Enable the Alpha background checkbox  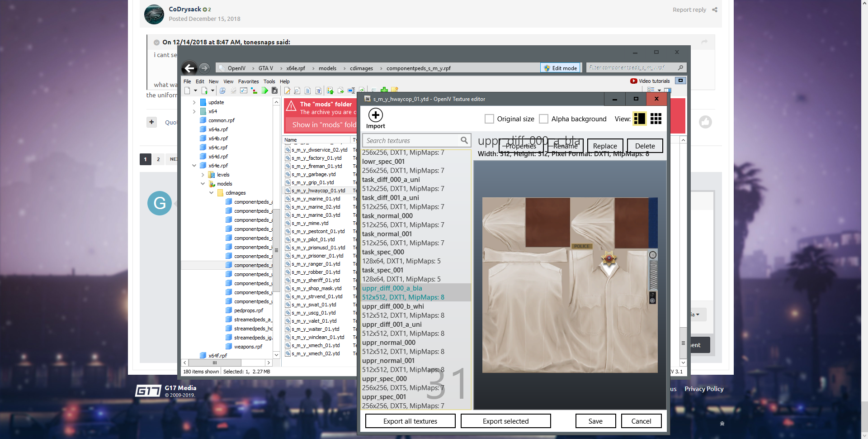click(x=544, y=119)
